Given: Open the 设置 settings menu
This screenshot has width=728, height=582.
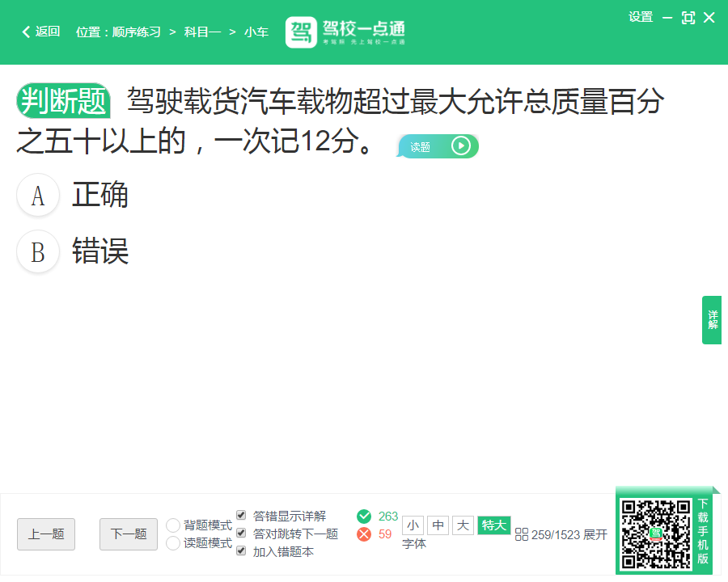Looking at the screenshot, I should click(x=641, y=17).
